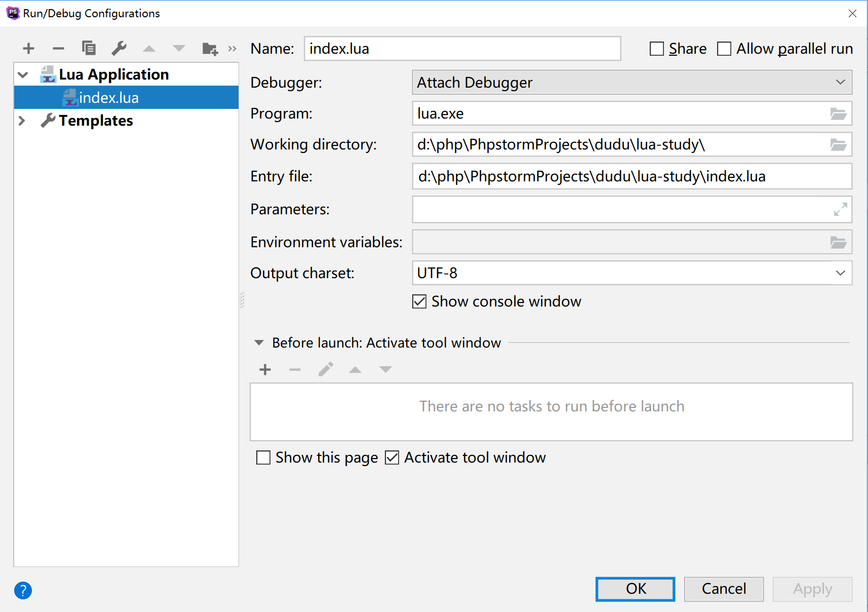Viewport: 868px width, 612px height.
Task: Remove selected configuration with minus icon
Action: (x=58, y=49)
